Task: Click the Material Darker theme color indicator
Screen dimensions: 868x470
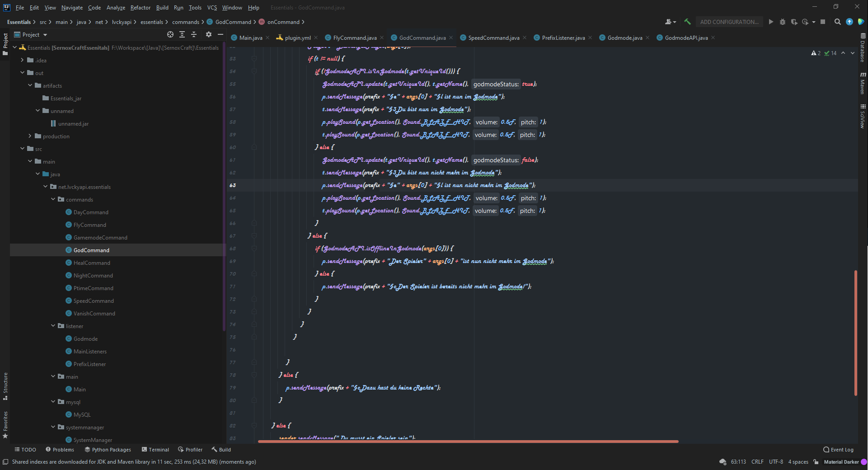Action: coord(864,462)
